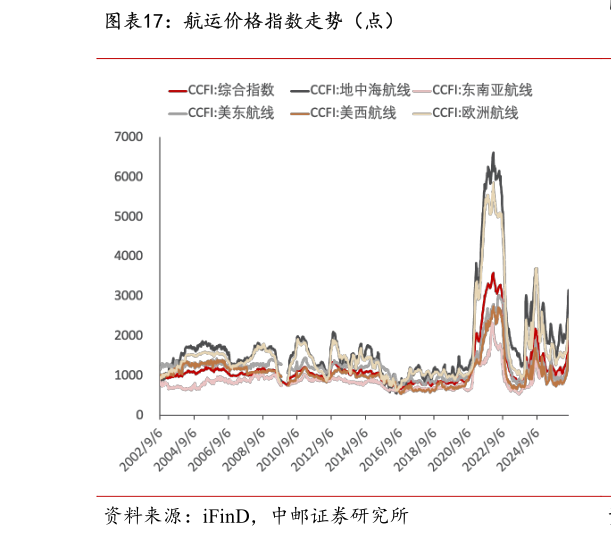The height and width of the screenshot is (537, 611).
Task: Click the source text iFinD
Action: click(226, 516)
